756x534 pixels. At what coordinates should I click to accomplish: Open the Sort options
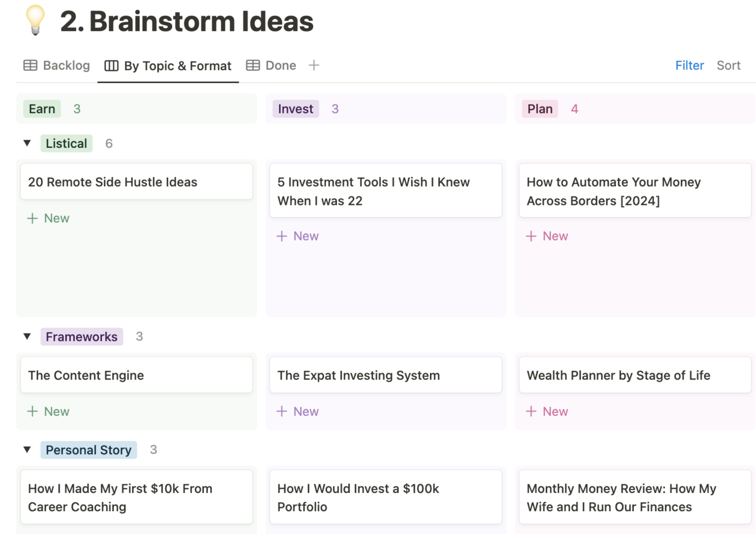pyautogui.click(x=728, y=66)
